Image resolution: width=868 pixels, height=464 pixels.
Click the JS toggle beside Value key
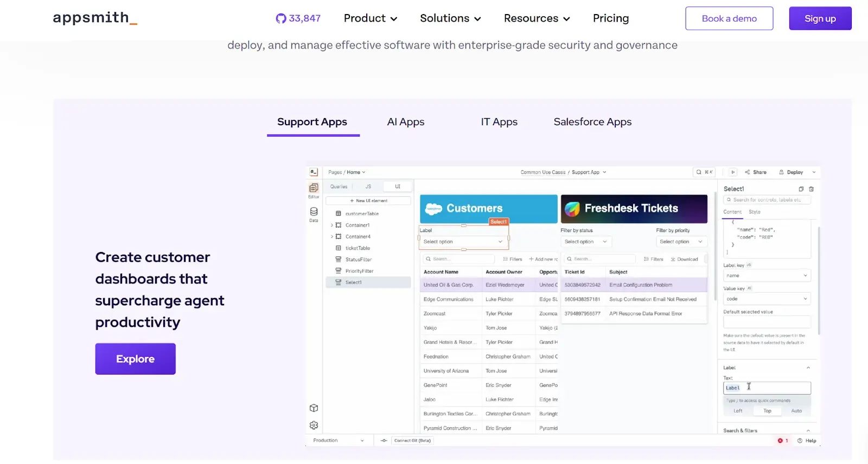tap(749, 288)
